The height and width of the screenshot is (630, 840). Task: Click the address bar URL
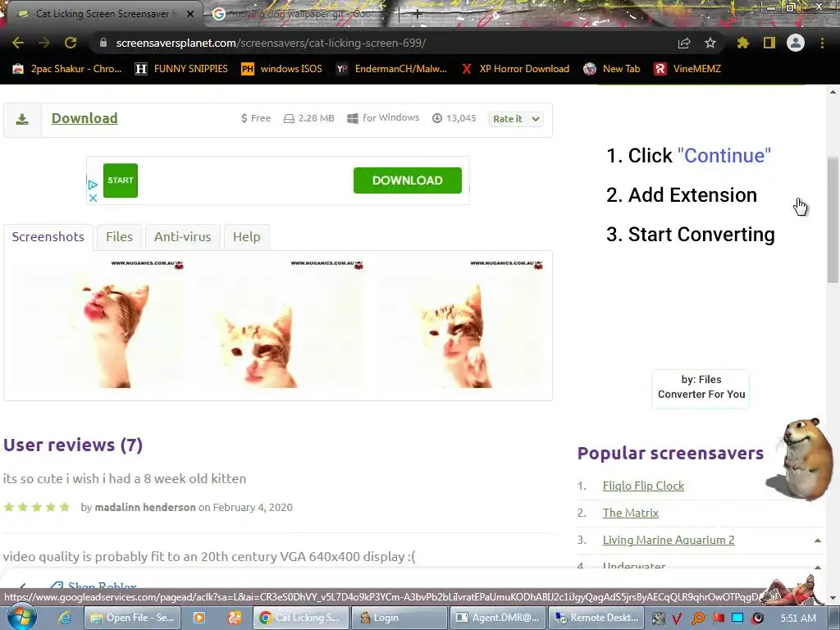(x=271, y=43)
